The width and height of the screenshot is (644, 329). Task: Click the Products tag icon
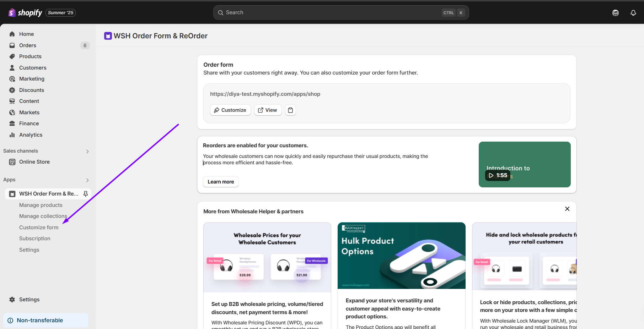click(x=12, y=56)
